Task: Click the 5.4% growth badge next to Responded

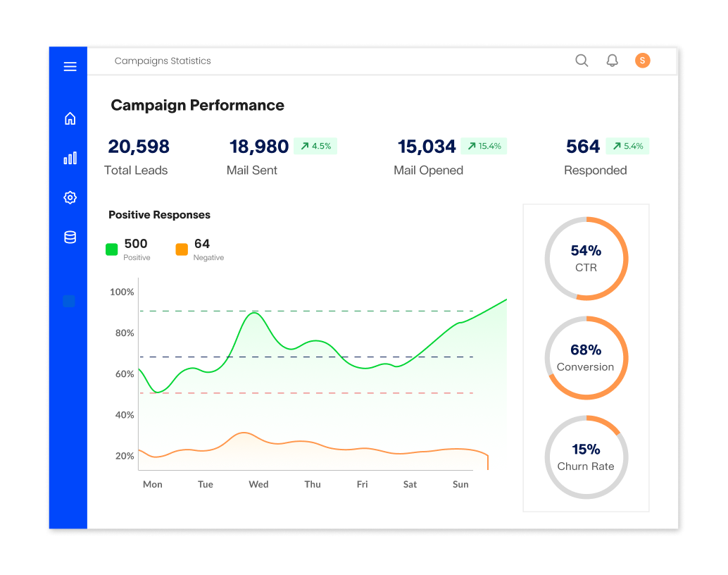Action: [628, 146]
